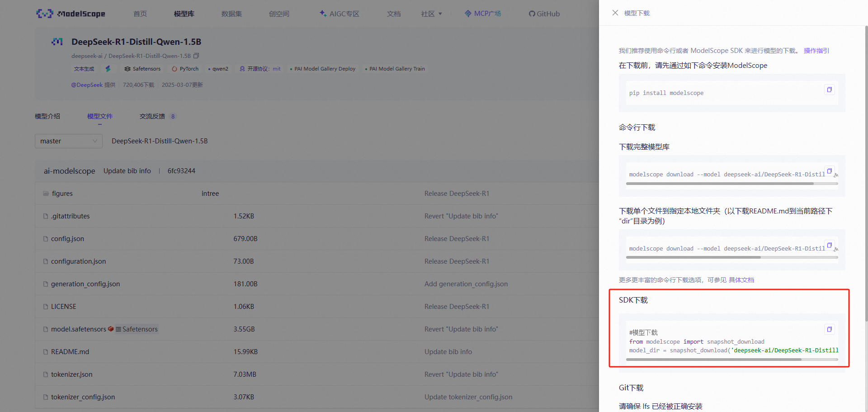Viewport: 868px width, 412px height.
Task: Click the file icon beside config.json
Action: click(46, 239)
